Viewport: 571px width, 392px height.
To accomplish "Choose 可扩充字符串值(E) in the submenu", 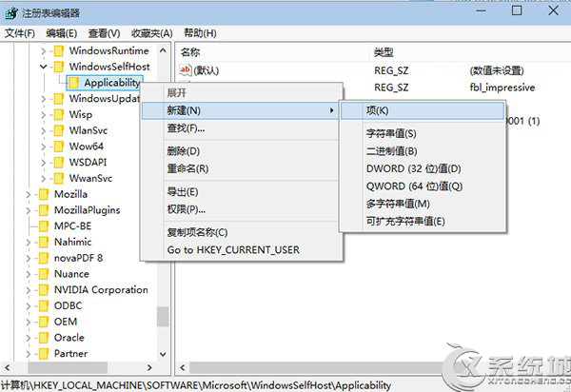I will 423,222.
